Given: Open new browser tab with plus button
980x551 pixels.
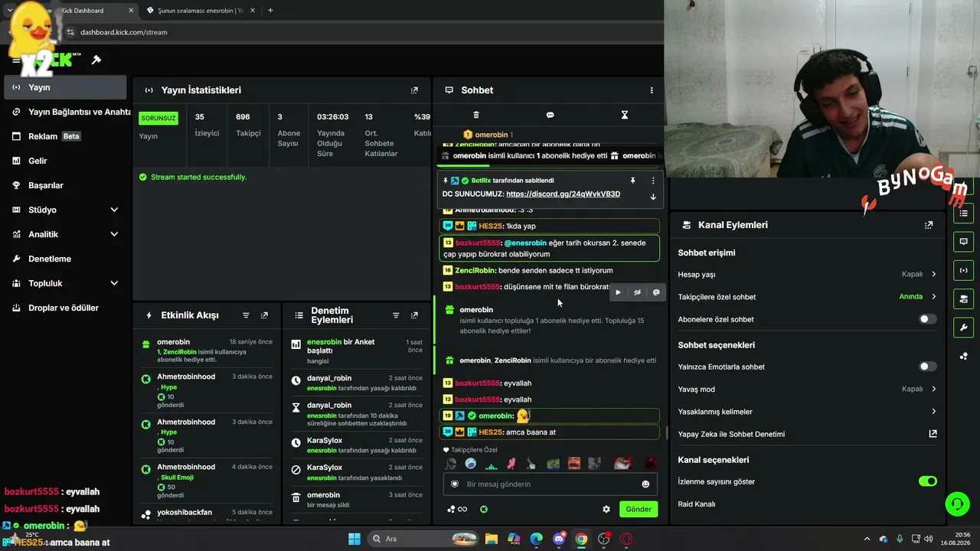Looking at the screenshot, I should coord(270,11).
